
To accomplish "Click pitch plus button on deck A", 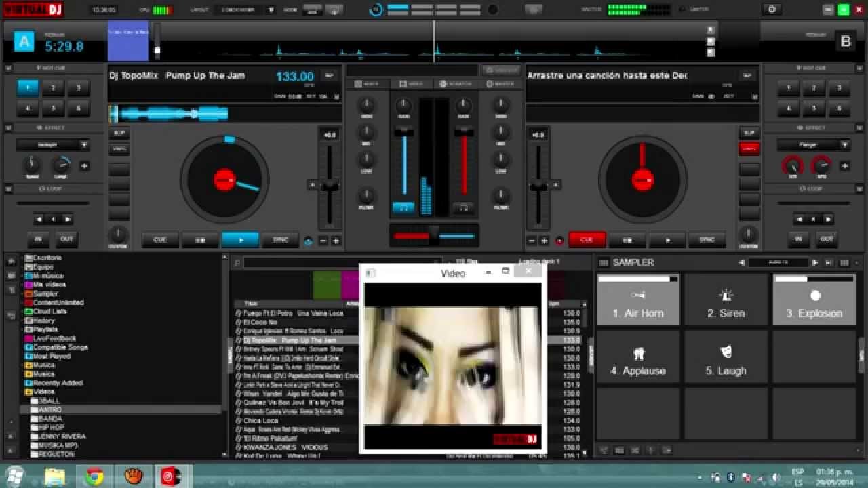I will (336, 241).
